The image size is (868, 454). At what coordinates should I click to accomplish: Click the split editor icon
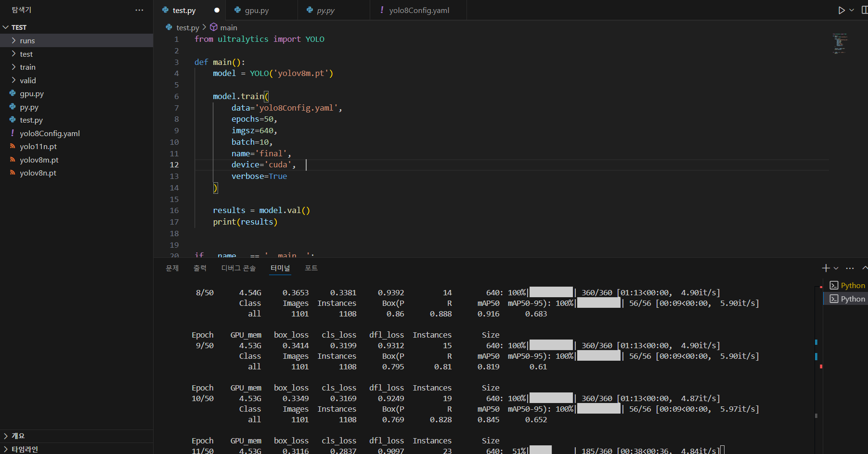[864, 10]
